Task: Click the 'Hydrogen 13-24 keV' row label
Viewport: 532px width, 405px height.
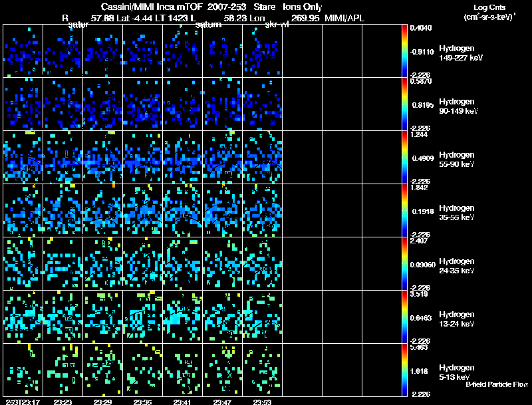Action: pyautogui.click(x=457, y=319)
